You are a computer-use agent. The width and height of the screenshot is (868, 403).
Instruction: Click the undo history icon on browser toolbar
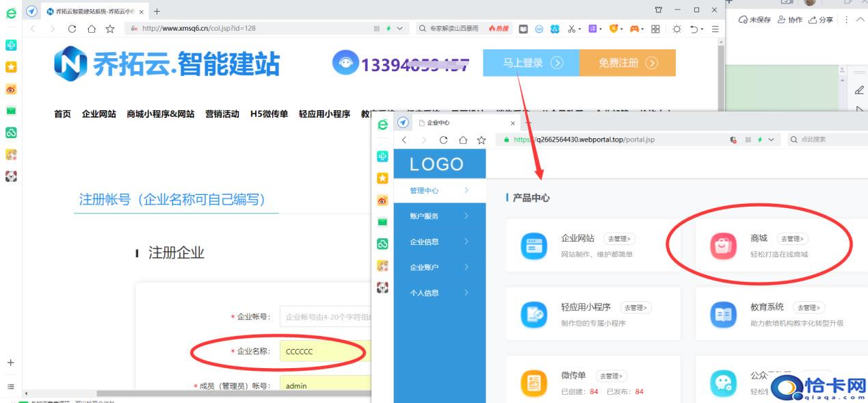click(x=694, y=29)
